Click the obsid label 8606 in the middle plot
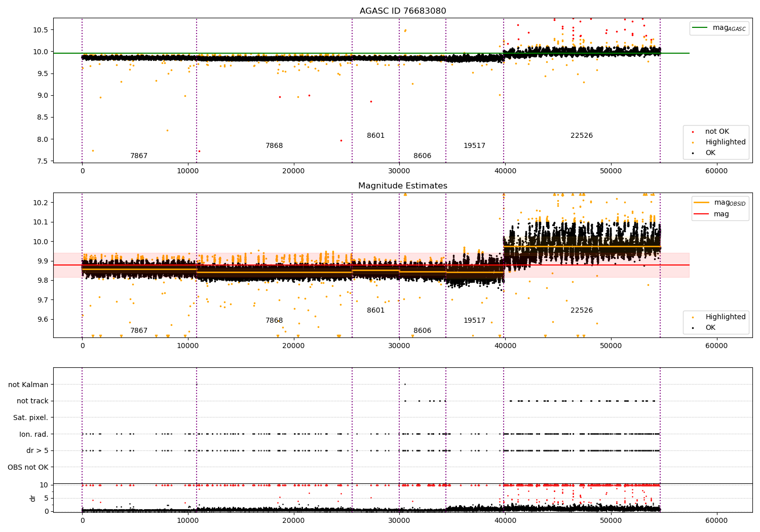This screenshot has width=760, height=532. pos(423,331)
